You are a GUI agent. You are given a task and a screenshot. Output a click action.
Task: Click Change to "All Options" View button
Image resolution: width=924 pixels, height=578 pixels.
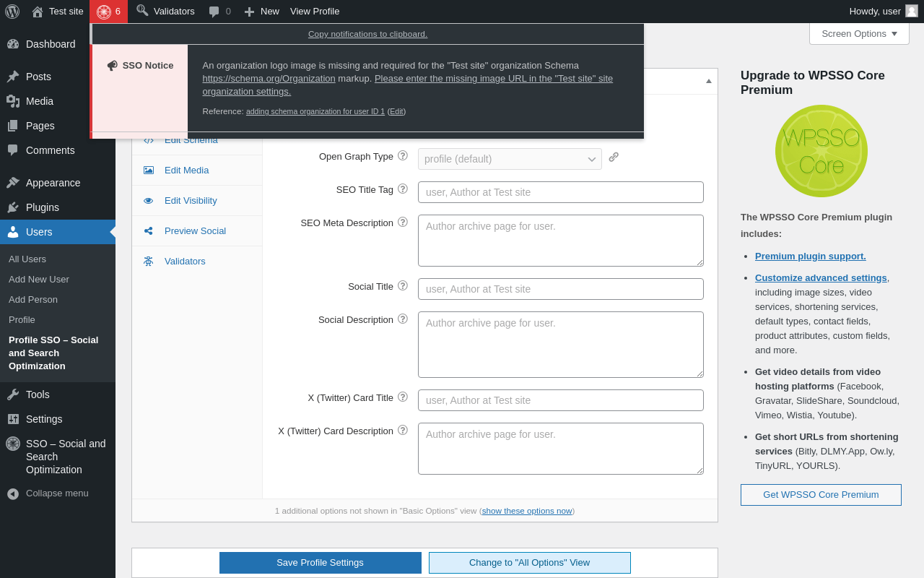point(529,563)
